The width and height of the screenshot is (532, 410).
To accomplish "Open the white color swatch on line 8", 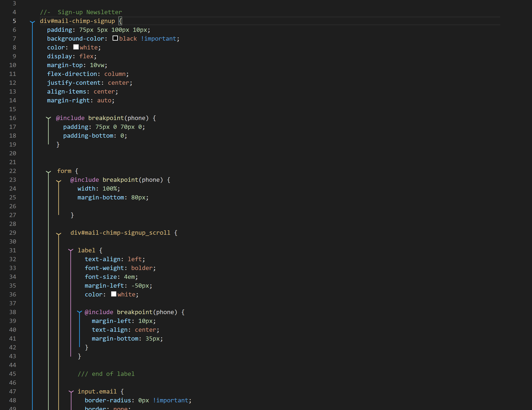I will click(x=76, y=47).
